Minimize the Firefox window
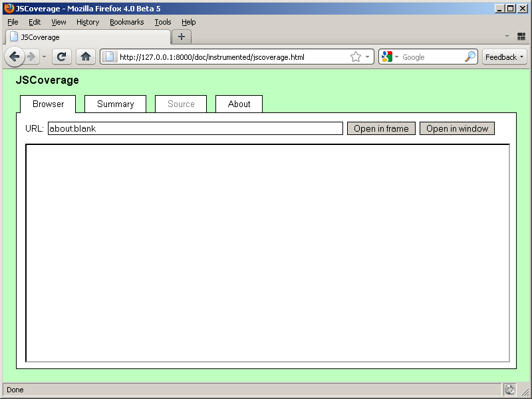Viewport: 532px width, 399px height. 499,9
